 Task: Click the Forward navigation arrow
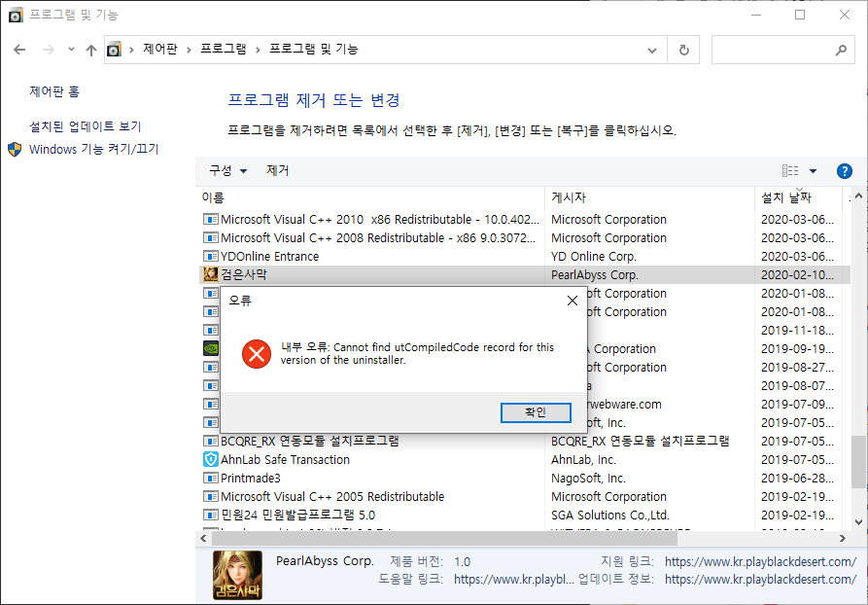click(x=49, y=50)
